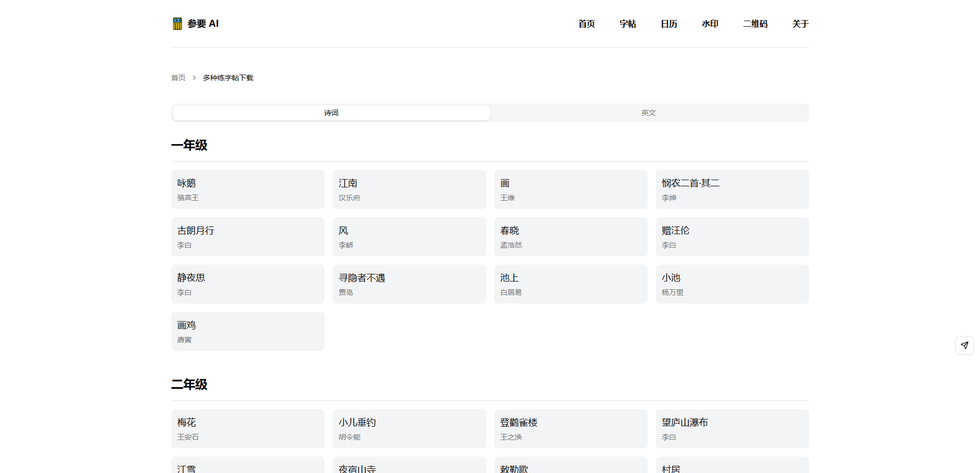980x473 pixels.
Task: Select the 诗词 tab
Action: pyautogui.click(x=331, y=112)
